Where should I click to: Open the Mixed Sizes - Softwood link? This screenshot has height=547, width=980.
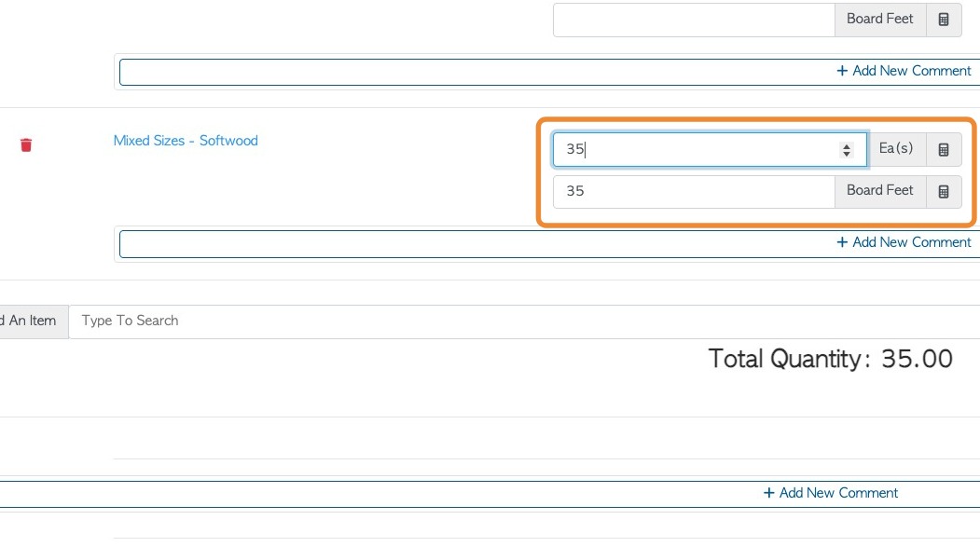click(186, 141)
